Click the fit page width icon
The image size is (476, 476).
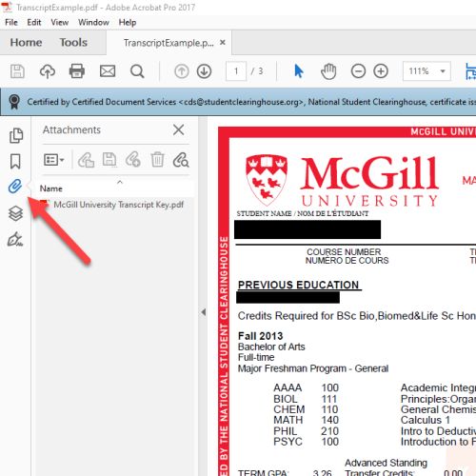point(470,71)
